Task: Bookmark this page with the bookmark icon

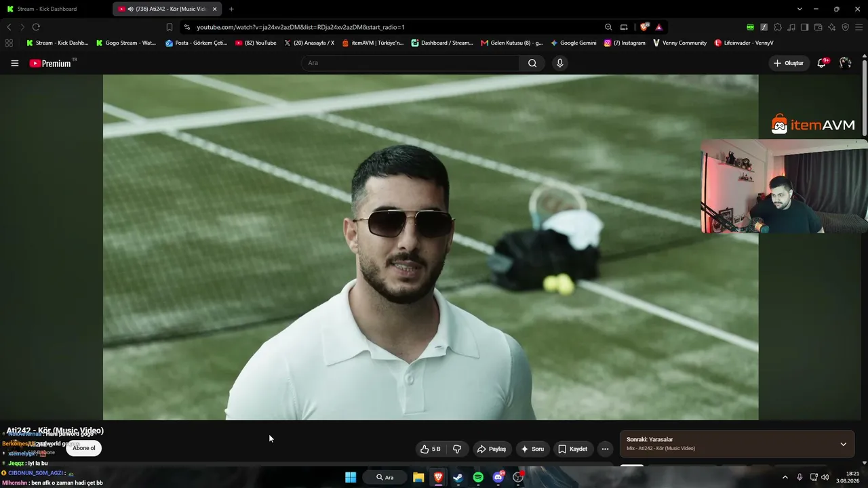Action: pos(170,27)
